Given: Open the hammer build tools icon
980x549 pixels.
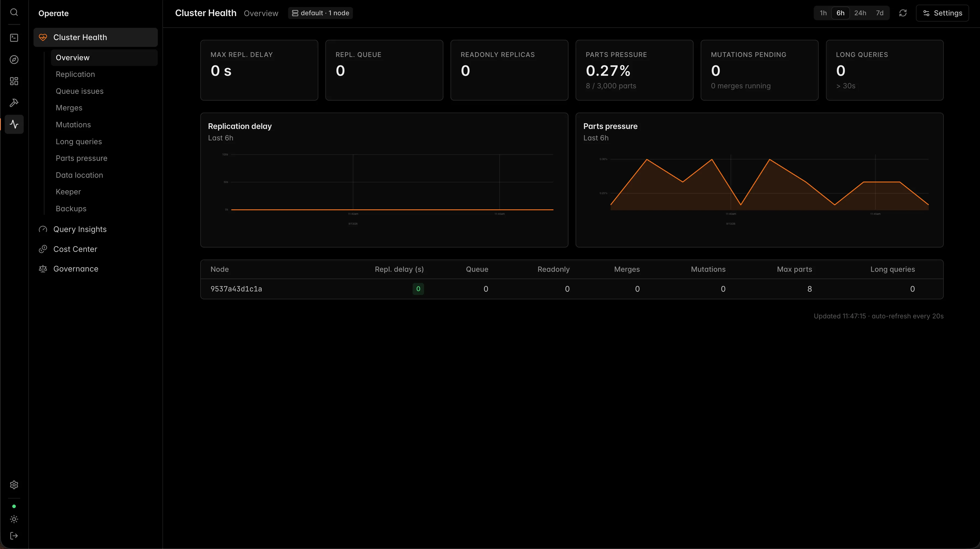Looking at the screenshot, I should coord(14,103).
